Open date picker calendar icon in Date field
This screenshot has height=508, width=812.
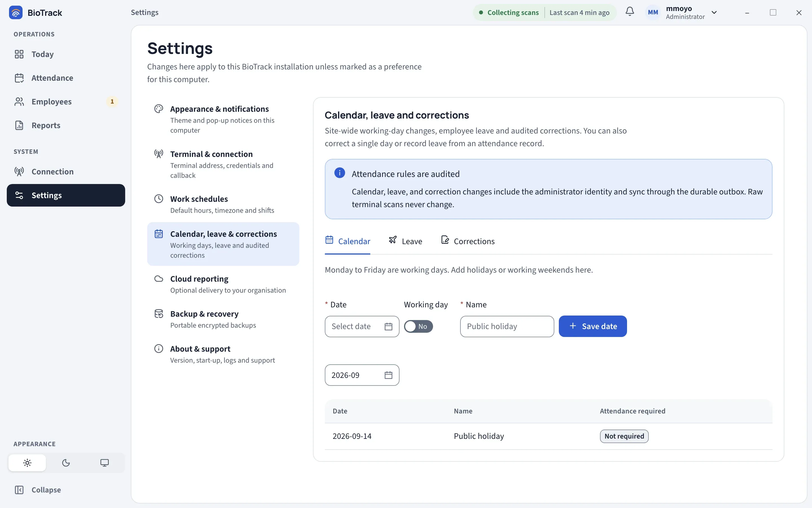pyautogui.click(x=388, y=326)
